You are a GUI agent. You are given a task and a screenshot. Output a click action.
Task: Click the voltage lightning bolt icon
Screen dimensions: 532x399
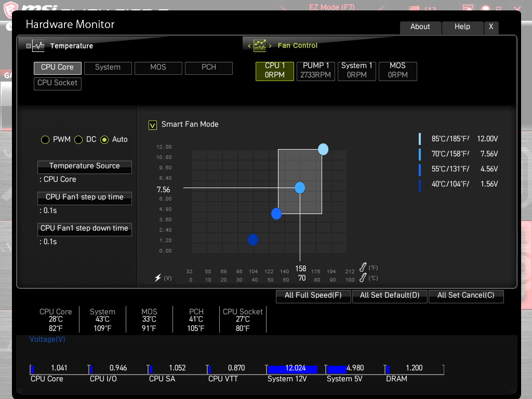(158, 277)
